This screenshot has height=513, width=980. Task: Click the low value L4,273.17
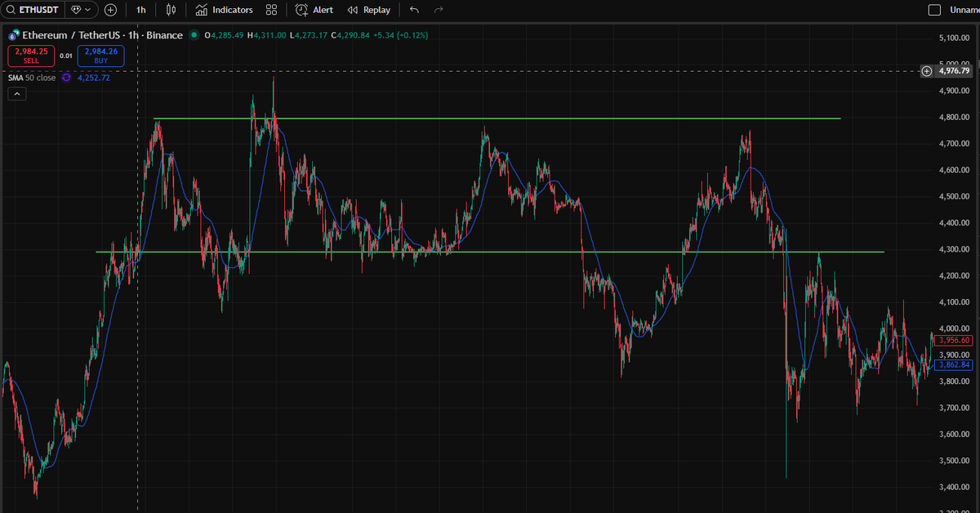pyautogui.click(x=309, y=35)
